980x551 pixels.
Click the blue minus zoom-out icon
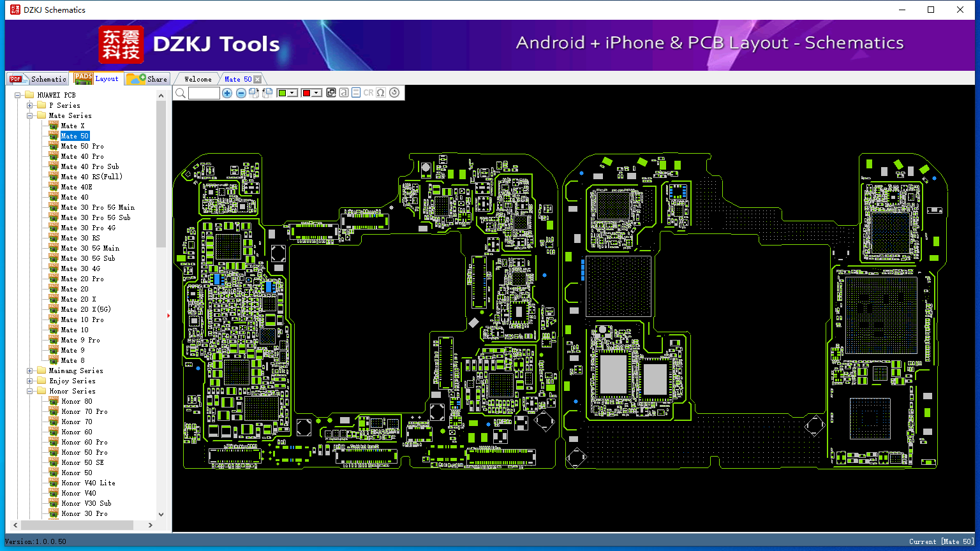click(241, 93)
